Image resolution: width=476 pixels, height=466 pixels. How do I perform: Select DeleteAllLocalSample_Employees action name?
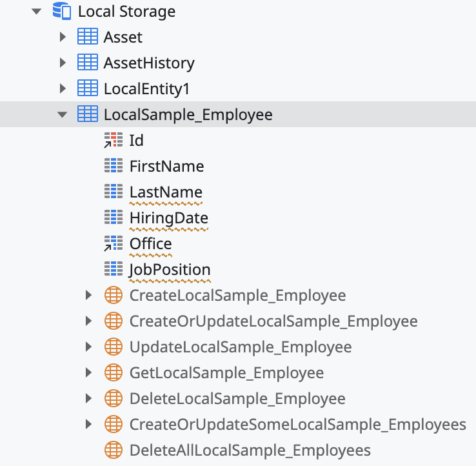[x=250, y=451]
